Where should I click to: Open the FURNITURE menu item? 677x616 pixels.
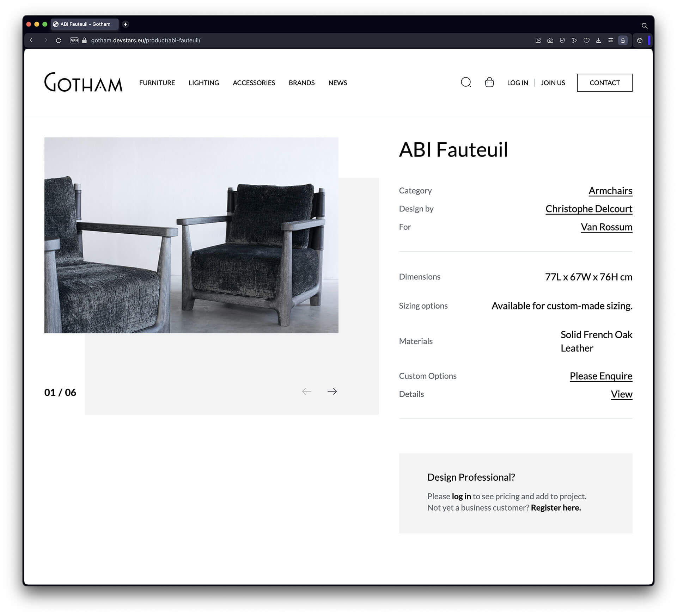tap(157, 82)
